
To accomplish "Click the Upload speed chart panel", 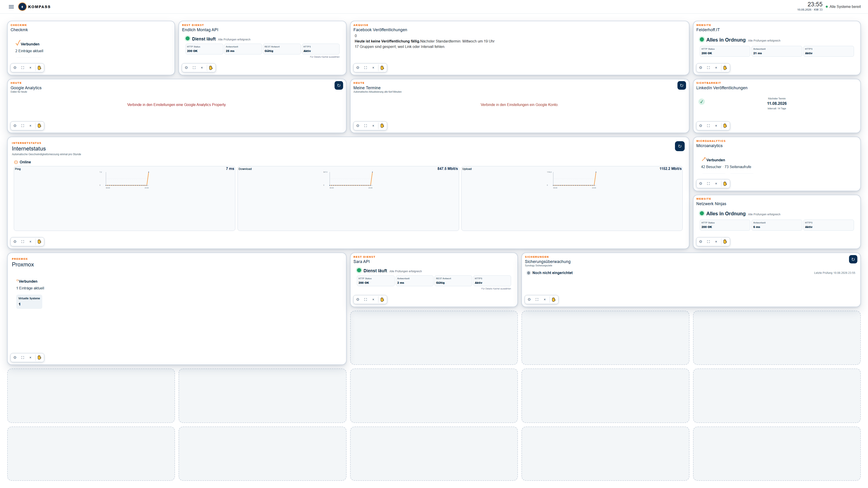I will 572,198.
